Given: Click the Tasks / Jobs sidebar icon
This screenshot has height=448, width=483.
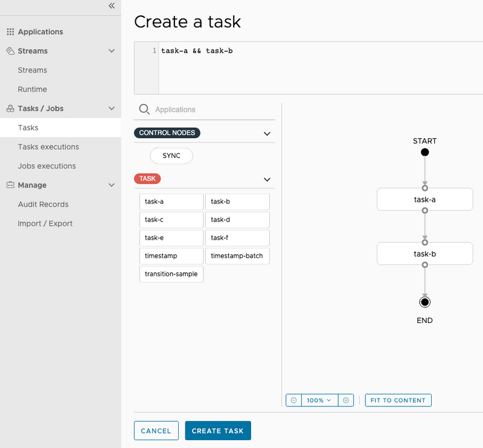Looking at the screenshot, I should pos(10,108).
